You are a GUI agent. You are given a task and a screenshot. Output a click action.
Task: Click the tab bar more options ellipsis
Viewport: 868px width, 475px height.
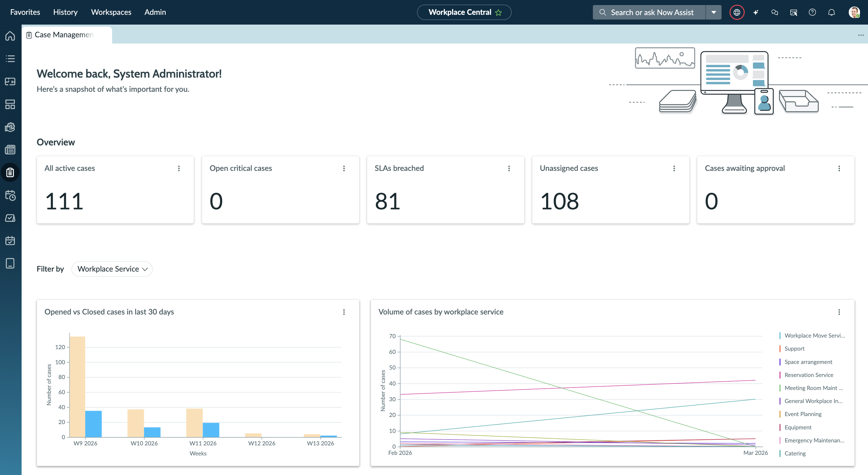point(861,35)
